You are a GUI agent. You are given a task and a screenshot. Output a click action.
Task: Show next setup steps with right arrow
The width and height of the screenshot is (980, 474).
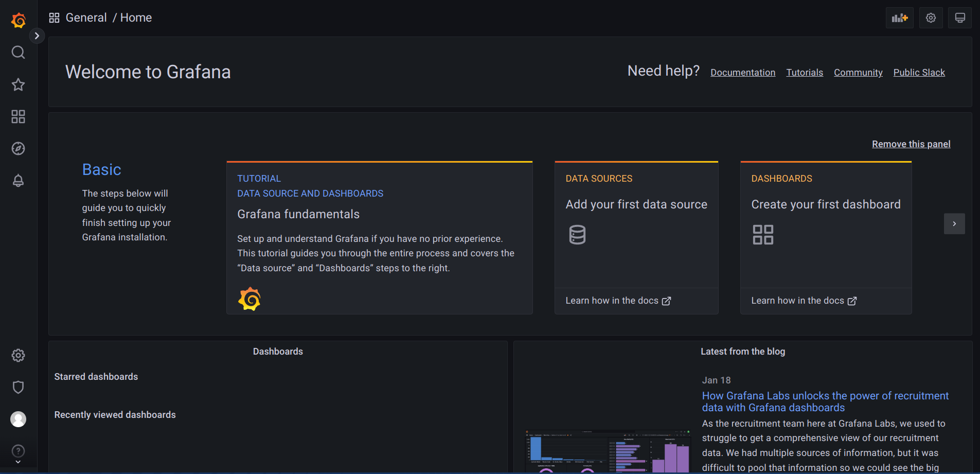click(954, 224)
